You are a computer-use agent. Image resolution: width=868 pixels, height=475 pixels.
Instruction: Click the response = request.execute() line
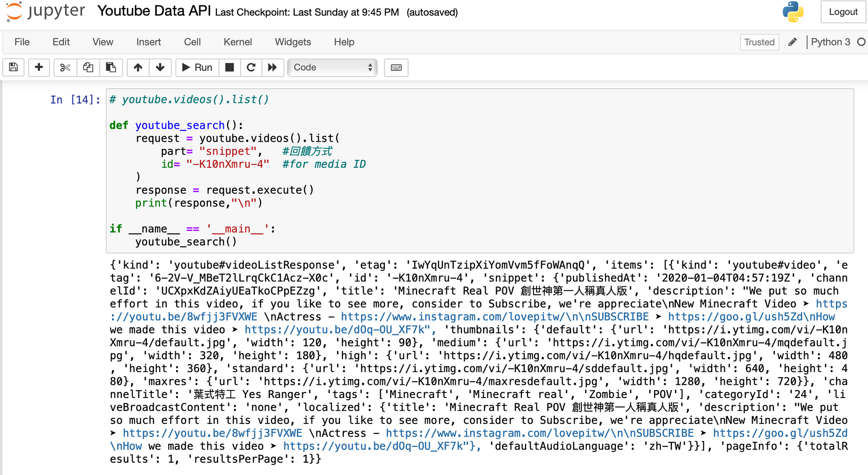click(225, 190)
